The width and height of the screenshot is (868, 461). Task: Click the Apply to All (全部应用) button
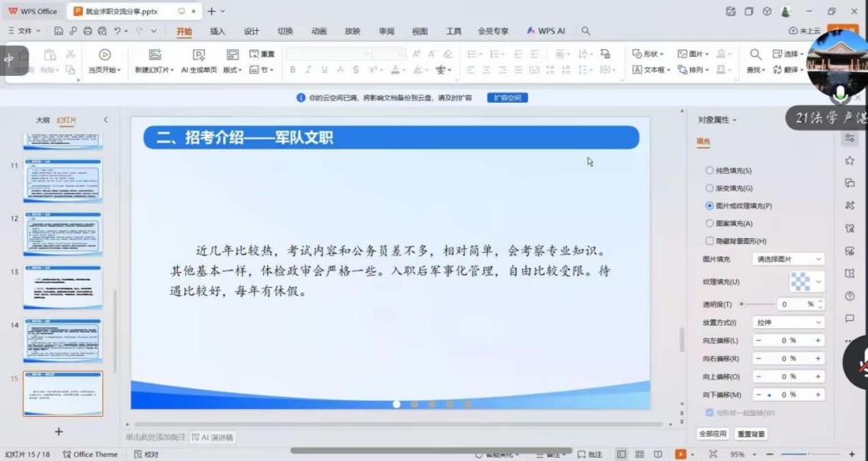click(713, 434)
